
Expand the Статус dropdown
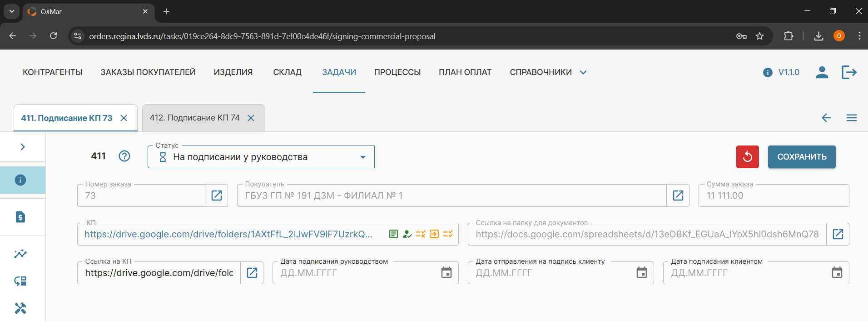pyautogui.click(x=362, y=157)
